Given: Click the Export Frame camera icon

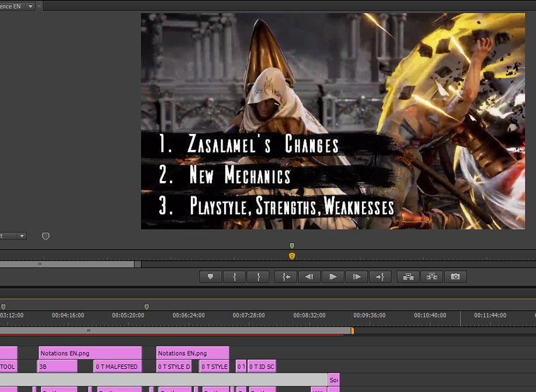Looking at the screenshot, I should [x=455, y=277].
